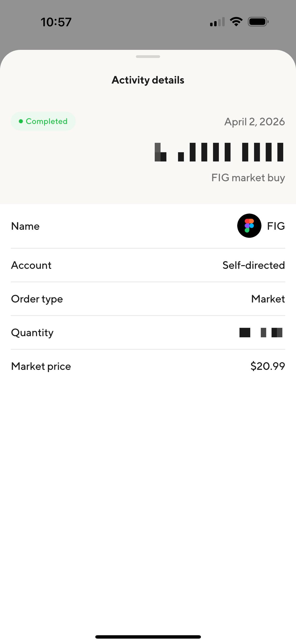Tap the home indicator bar
Screen dimensions: 296x644
tap(148, 637)
